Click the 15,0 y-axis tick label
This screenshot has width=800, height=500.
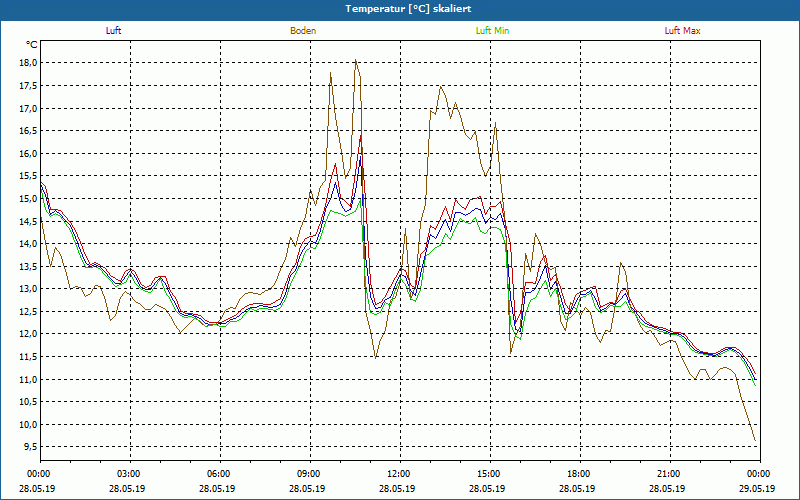click(x=26, y=198)
